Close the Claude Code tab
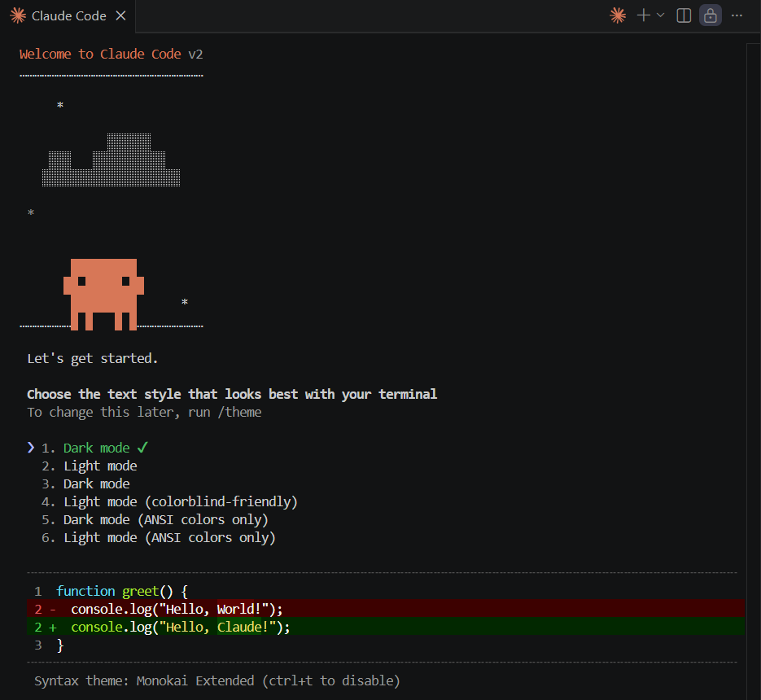The height and width of the screenshot is (700, 761). 120,16
